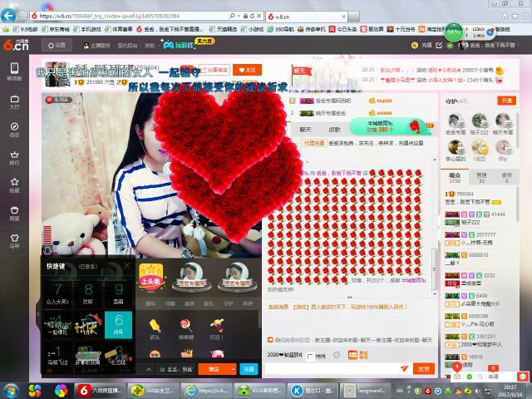The image size is (532, 399).
Task: Open the 今日头条 bookmark
Action: click(x=343, y=29)
